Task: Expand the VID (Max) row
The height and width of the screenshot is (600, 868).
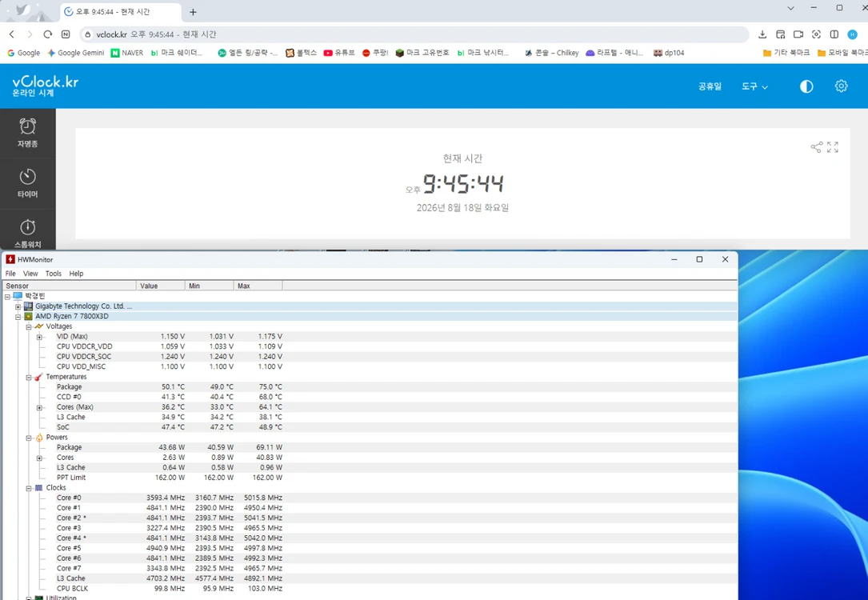Action: (x=38, y=337)
